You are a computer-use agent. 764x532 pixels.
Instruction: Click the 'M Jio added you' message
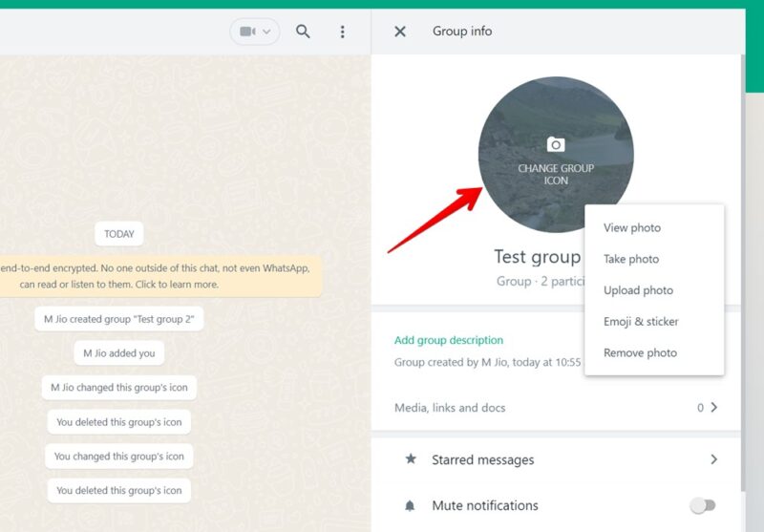coord(118,353)
